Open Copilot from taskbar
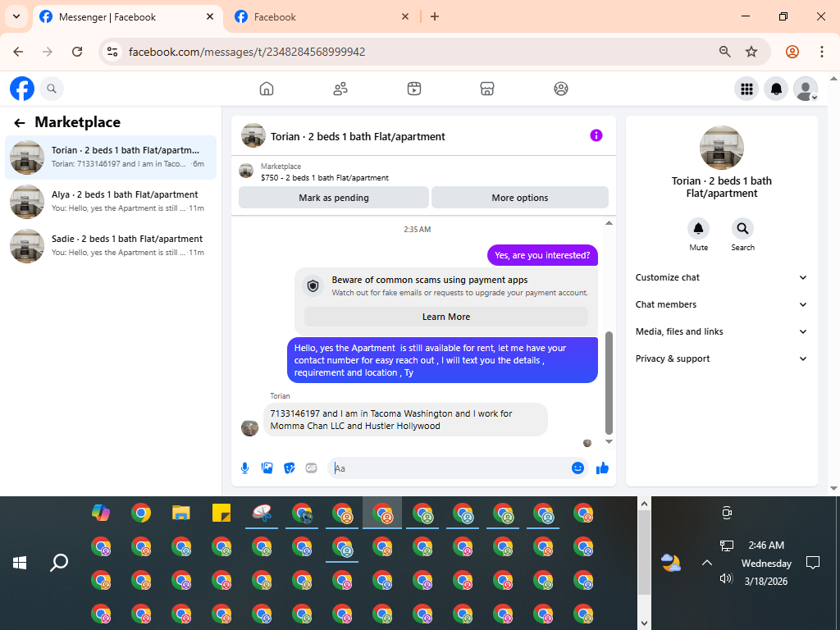The image size is (840, 630). tap(101, 513)
